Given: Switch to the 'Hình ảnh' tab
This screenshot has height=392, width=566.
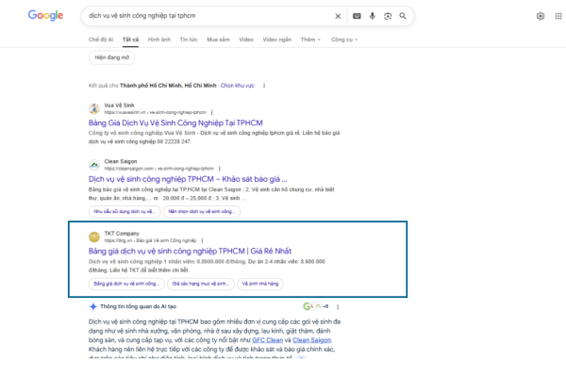Looking at the screenshot, I should [159, 41].
